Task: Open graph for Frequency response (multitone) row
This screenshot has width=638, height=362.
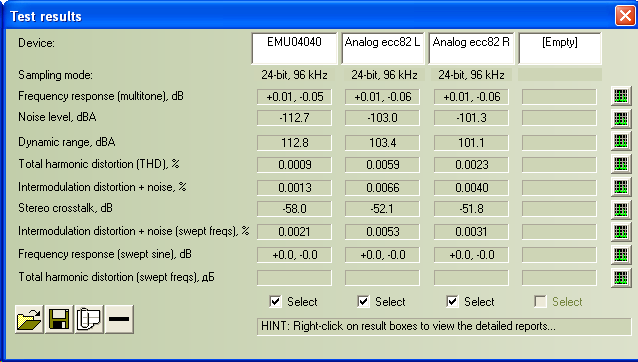Action: pos(621,96)
